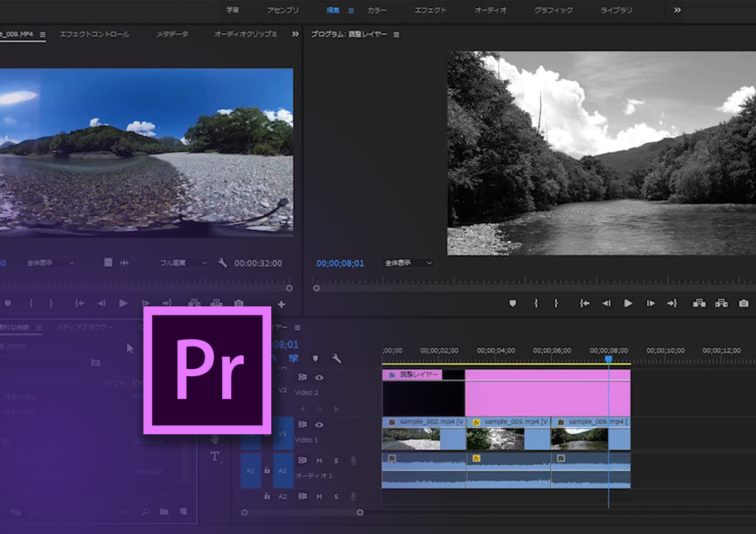Expand hidden workspaces overflow chevron
This screenshot has width=756, height=534.
tap(677, 10)
